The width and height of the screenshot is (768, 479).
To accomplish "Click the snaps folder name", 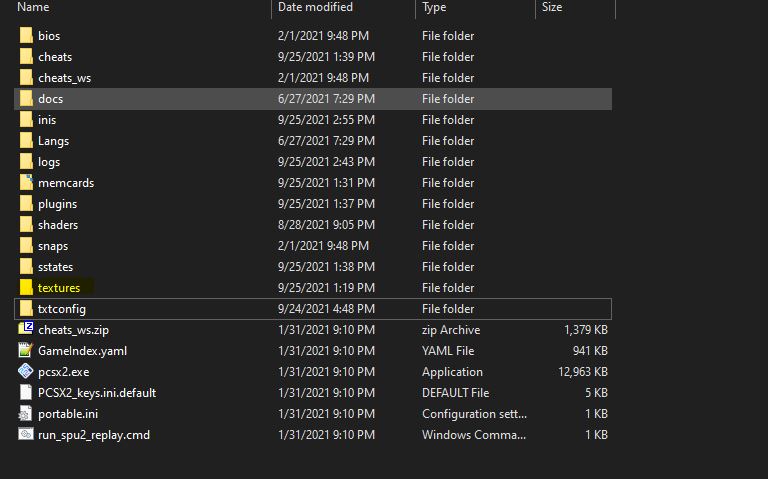I will click(x=53, y=246).
